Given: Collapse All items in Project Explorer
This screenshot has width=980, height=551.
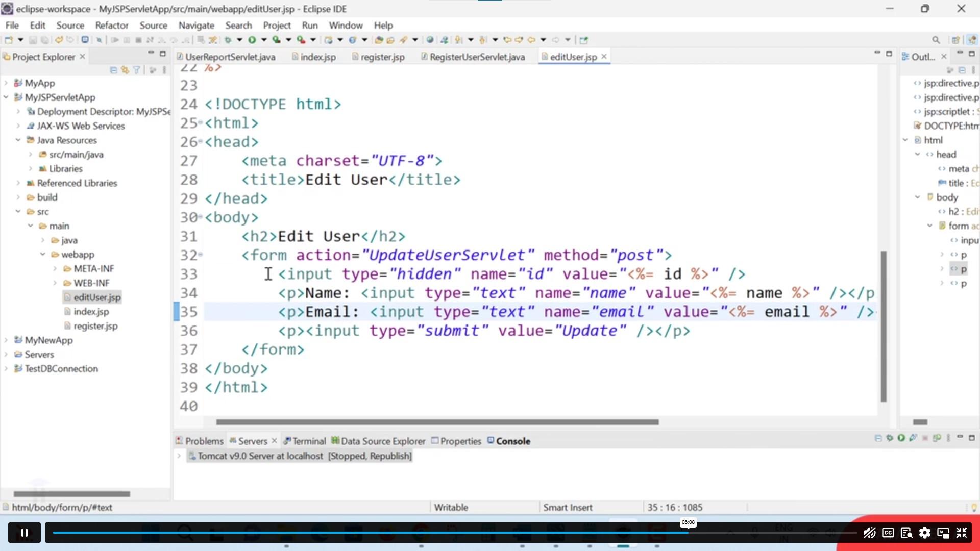Looking at the screenshot, I should click(x=114, y=70).
